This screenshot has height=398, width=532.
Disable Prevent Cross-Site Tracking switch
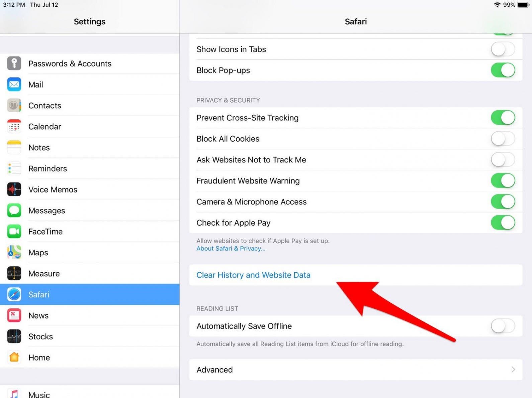(503, 118)
